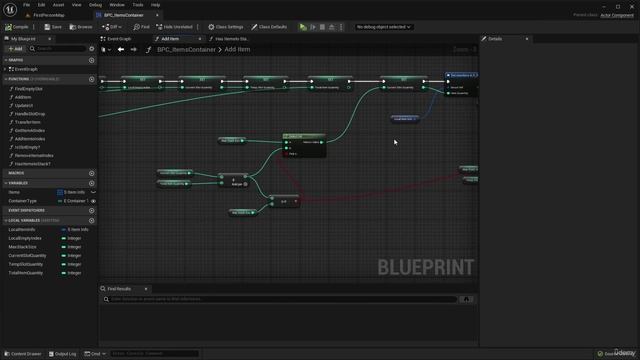This screenshot has height=360, width=640.
Task: Save the blueprint with Save button
Action: coord(53,27)
